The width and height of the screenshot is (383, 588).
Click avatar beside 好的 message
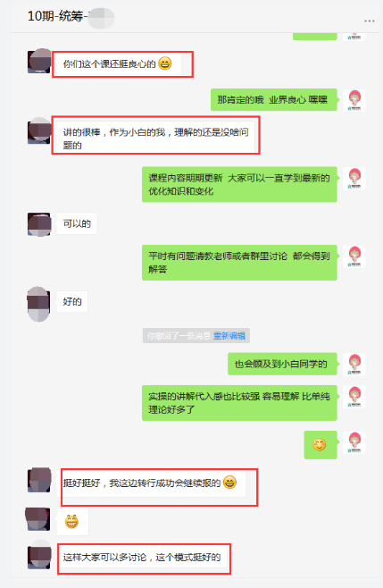tap(38, 304)
